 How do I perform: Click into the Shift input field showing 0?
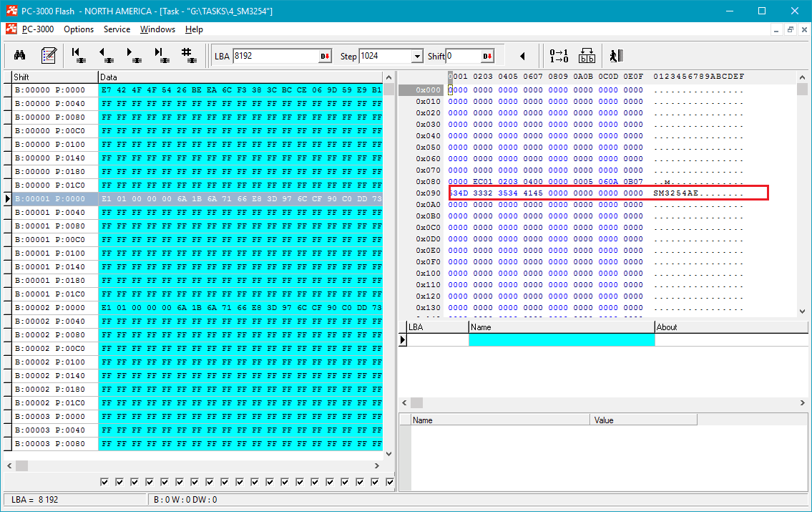pos(464,56)
